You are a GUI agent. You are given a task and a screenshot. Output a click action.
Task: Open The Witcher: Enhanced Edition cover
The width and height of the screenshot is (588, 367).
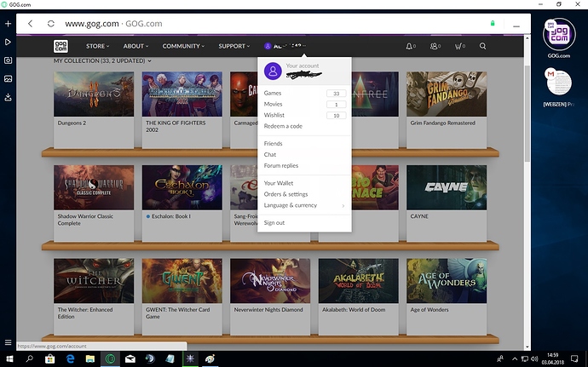(94, 281)
